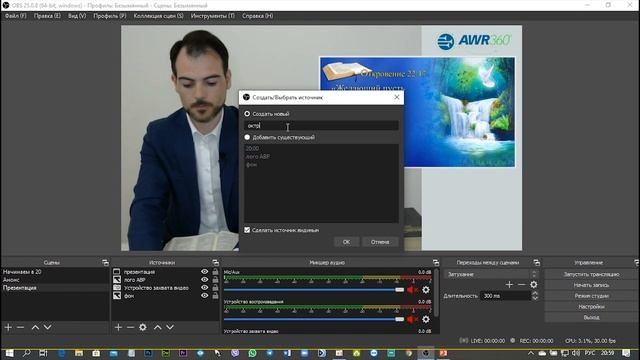Show hidden system tray icons
This screenshot has width=640, height=360.
click(x=531, y=353)
